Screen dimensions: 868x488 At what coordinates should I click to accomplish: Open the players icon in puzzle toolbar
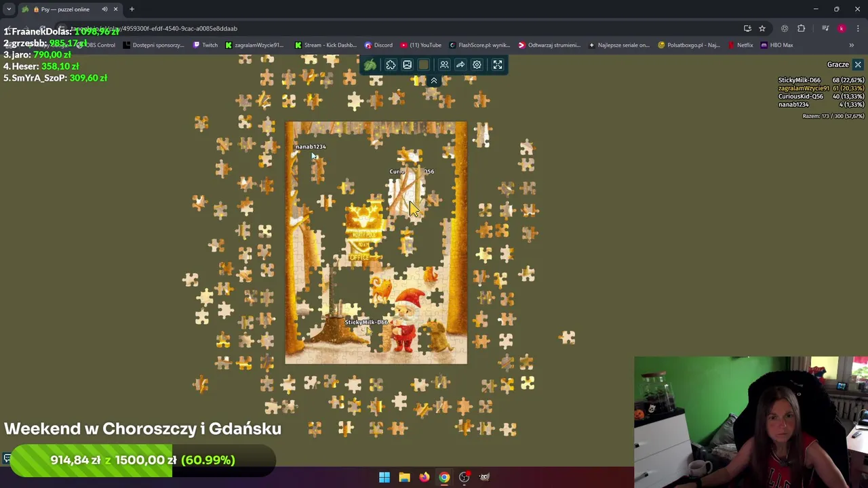click(x=444, y=65)
